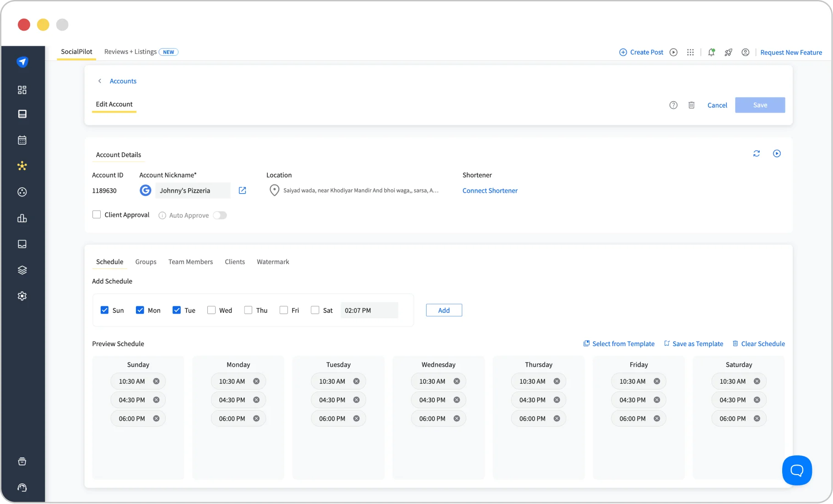Click the refresh icon in Account Details
833x504 pixels.
click(x=756, y=153)
